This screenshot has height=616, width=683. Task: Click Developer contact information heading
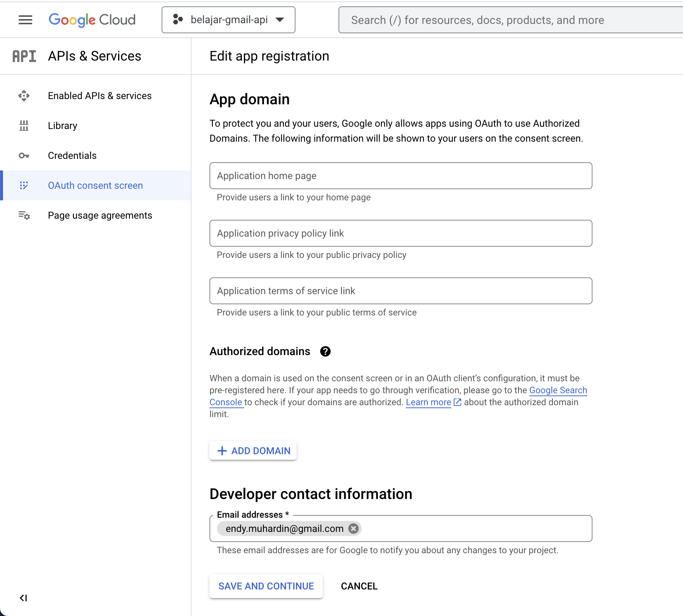pyautogui.click(x=311, y=494)
